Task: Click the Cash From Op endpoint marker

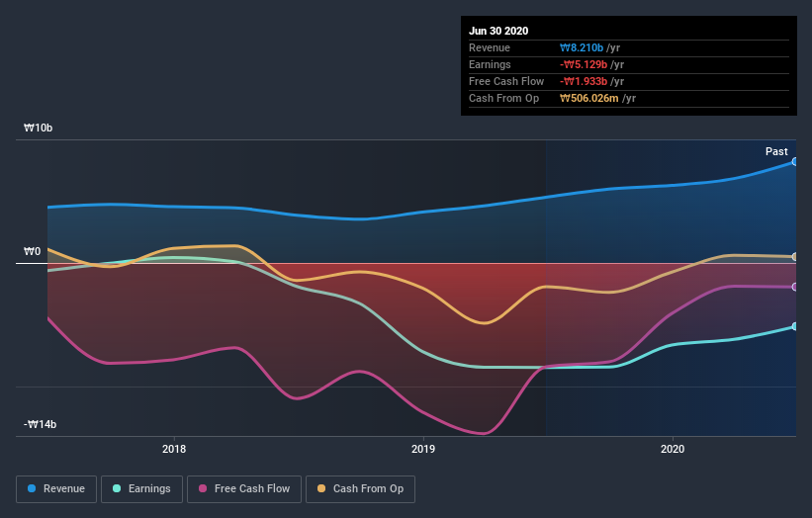Action: coord(795,257)
